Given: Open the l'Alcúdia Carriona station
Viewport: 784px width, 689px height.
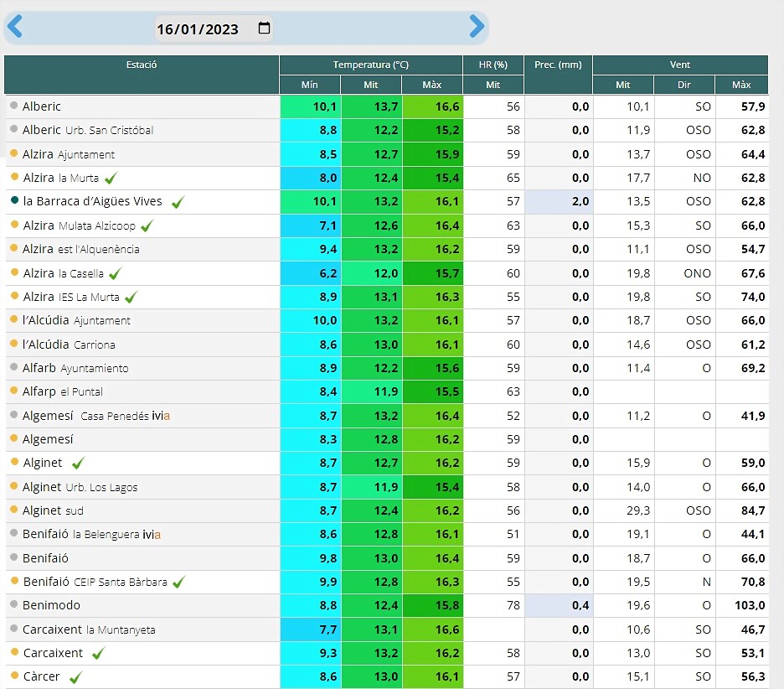Looking at the screenshot, I should (x=69, y=344).
